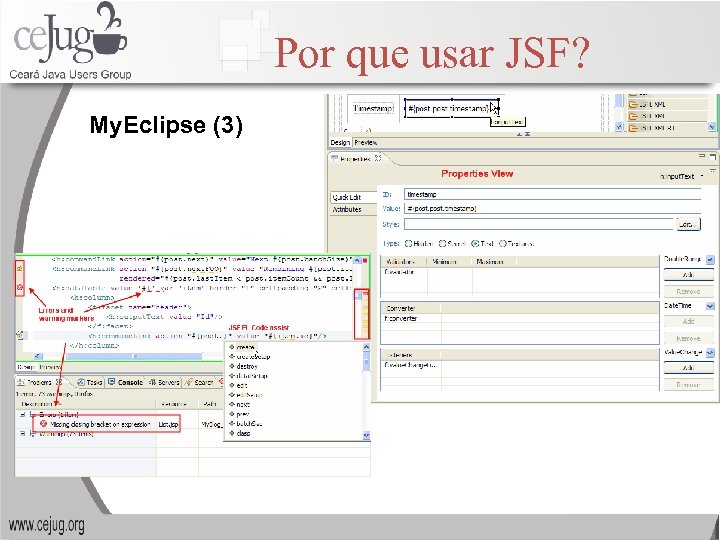
Task: Click Remove button under DoubleRange
Action: point(688,292)
